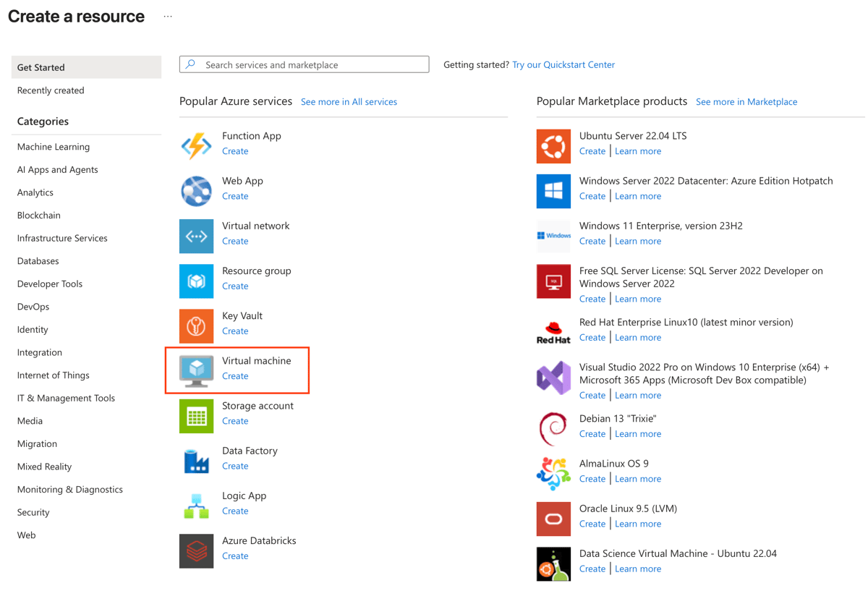Click the Data Factory icon
This screenshot has height=604, width=868.
coord(196,461)
